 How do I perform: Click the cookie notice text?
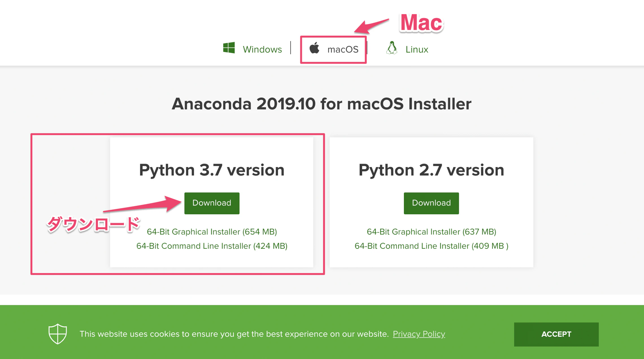pyautogui.click(x=234, y=334)
